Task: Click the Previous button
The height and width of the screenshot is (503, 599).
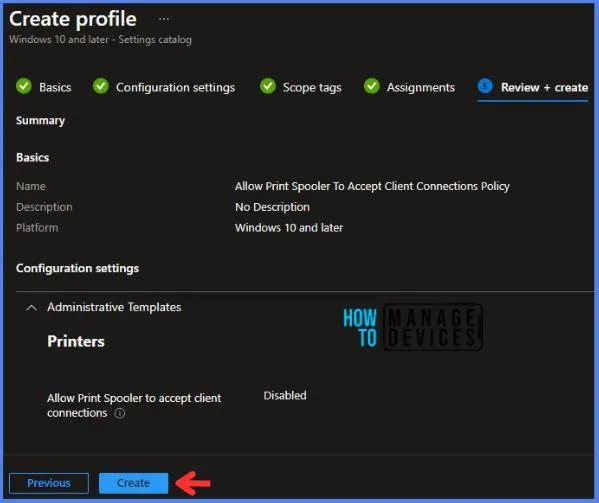Action: click(49, 483)
